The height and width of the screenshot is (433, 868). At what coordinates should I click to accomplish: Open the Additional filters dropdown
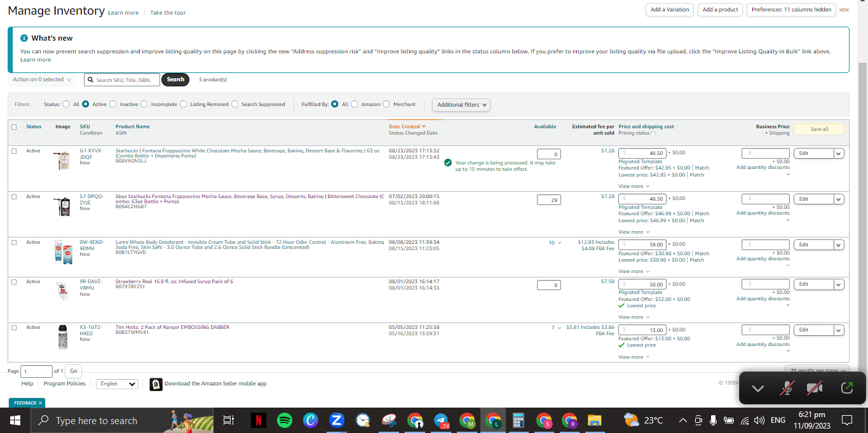click(x=461, y=105)
